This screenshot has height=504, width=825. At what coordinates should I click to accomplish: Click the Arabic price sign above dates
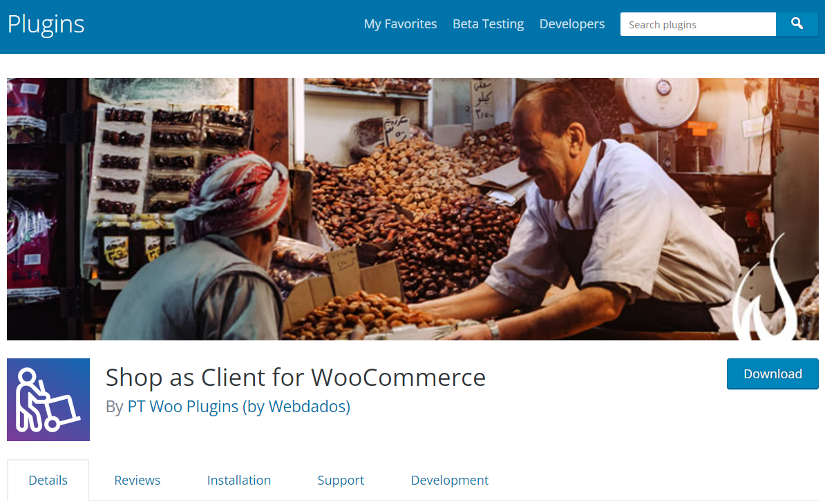tap(482, 101)
